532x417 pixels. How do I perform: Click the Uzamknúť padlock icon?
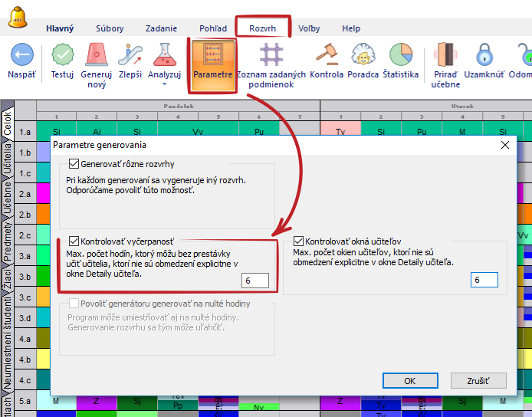[484, 55]
